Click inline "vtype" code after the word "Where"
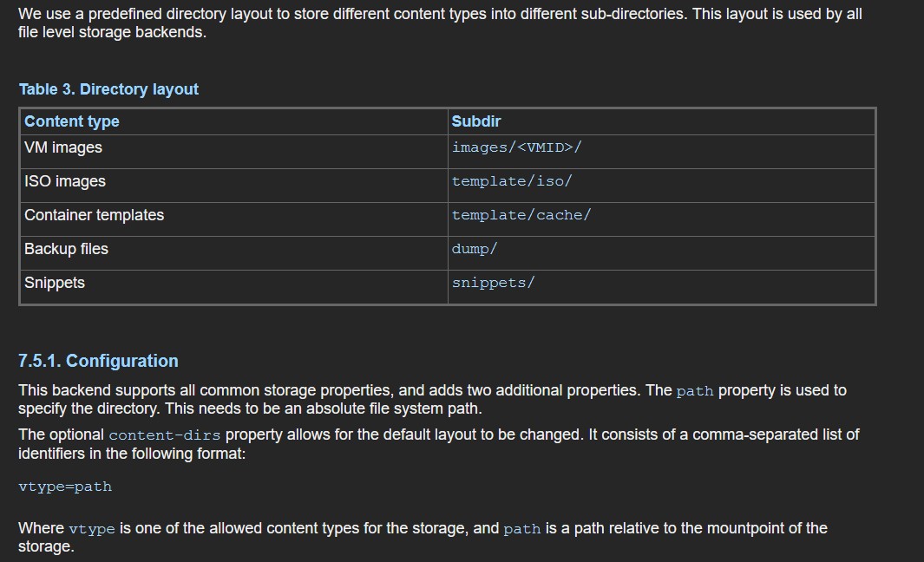Viewport: 924px width, 562px height. [92, 529]
